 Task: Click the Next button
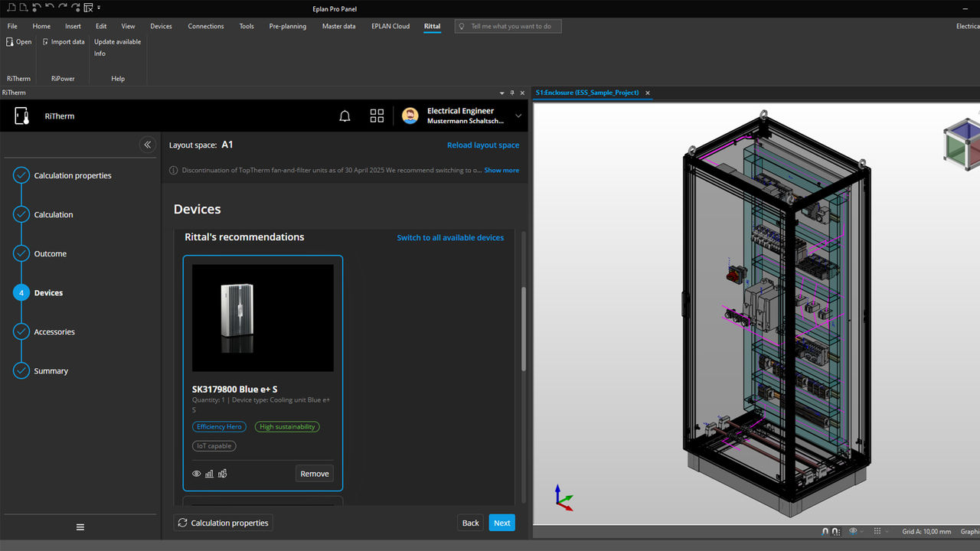click(501, 523)
